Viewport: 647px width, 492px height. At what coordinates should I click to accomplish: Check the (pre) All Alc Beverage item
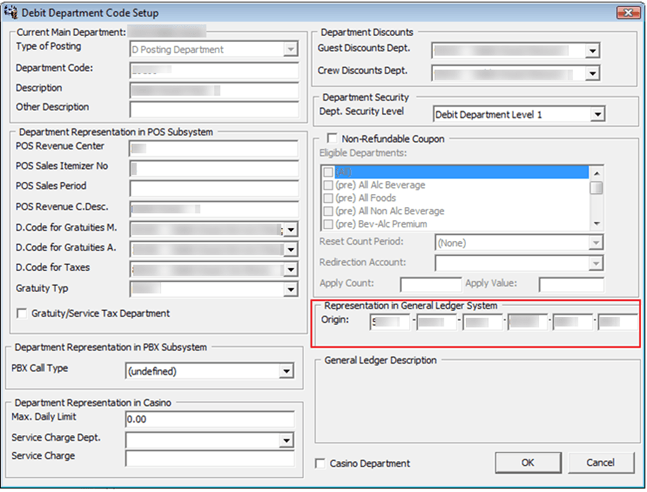[328, 185]
